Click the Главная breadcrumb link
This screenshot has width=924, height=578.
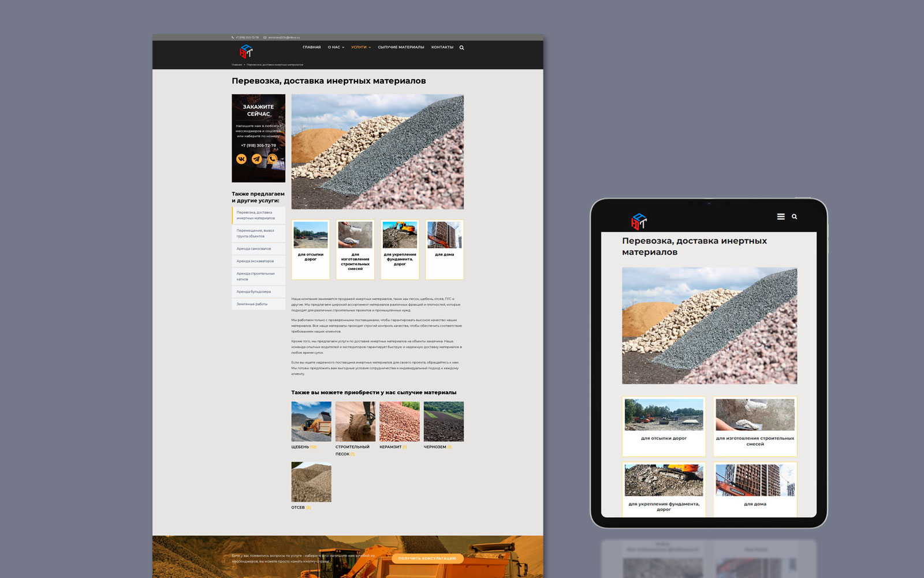click(237, 65)
